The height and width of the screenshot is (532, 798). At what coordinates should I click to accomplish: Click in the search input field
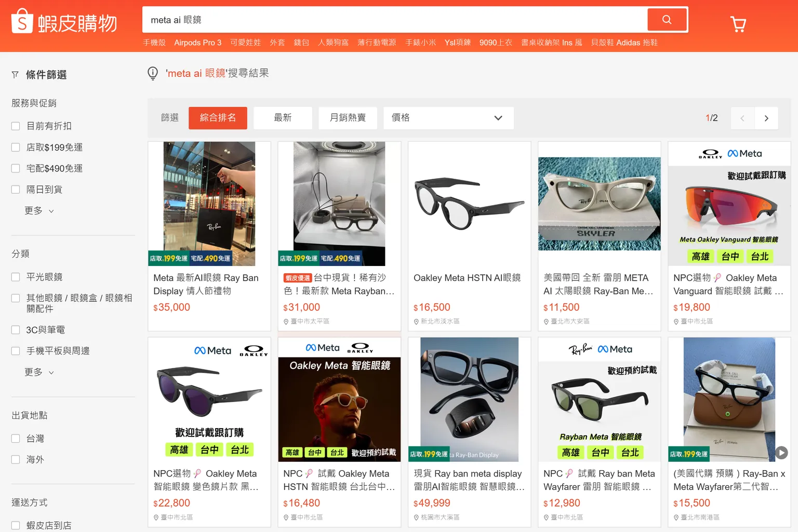(395, 20)
